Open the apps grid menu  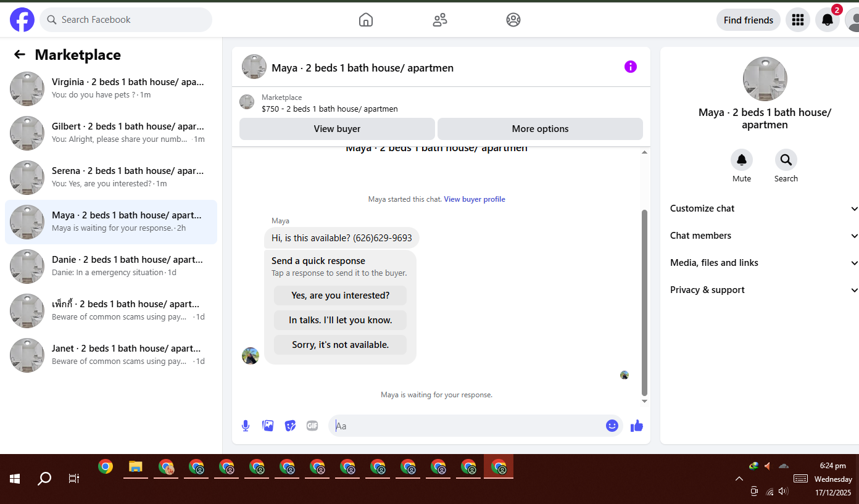(x=798, y=20)
